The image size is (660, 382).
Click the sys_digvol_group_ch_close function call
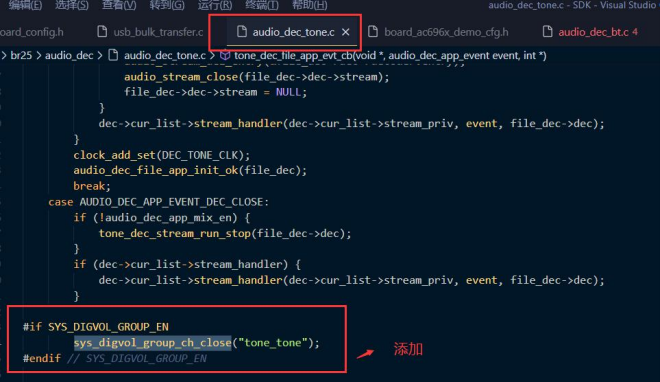point(152,342)
